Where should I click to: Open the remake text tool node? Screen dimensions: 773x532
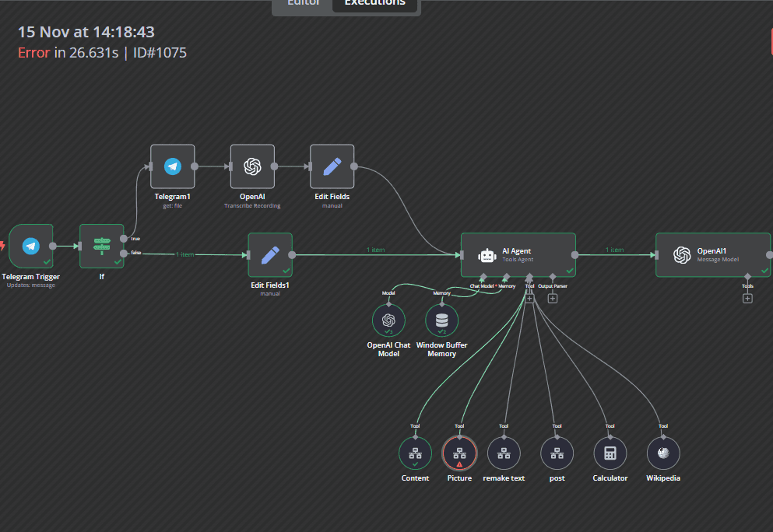click(504, 453)
